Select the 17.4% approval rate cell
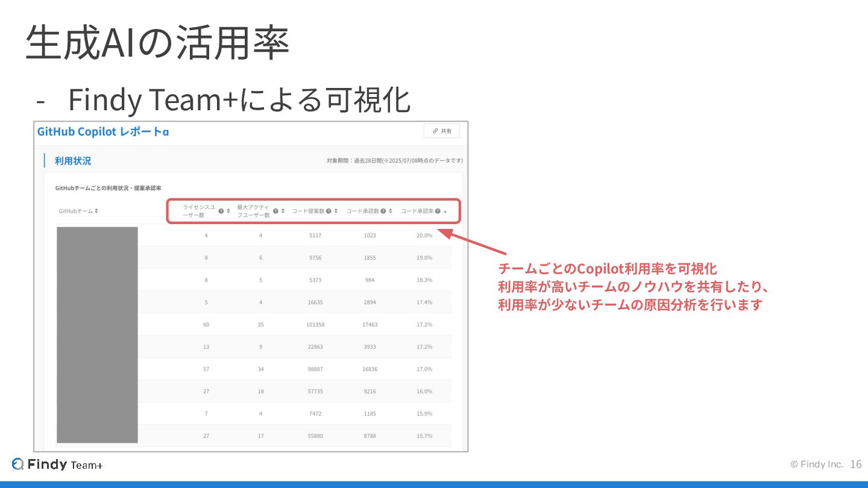Image resolution: width=868 pixels, height=488 pixels. click(x=424, y=302)
